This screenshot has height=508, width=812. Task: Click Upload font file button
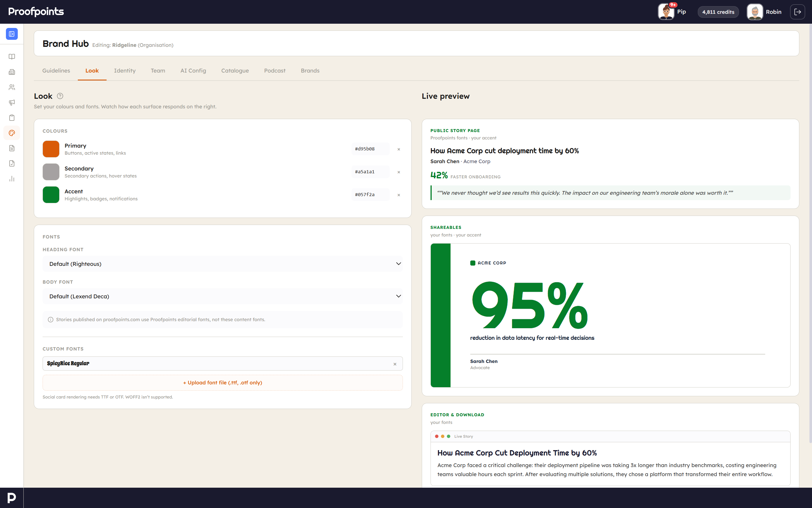click(x=222, y=383)
